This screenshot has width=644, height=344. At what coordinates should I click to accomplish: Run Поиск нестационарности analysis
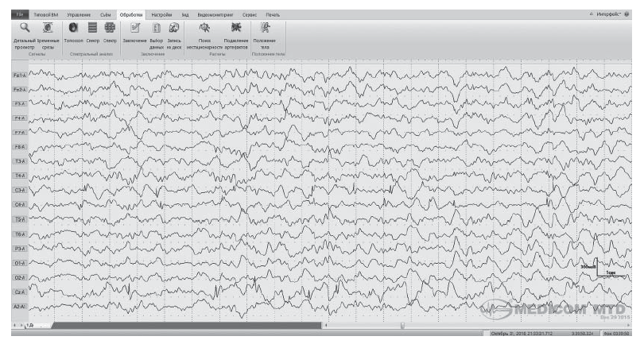(204, 28)
